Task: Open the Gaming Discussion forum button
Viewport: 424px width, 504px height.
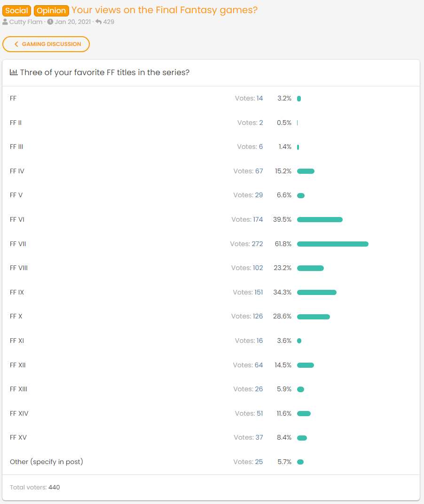Action: (x=46, y=44)
